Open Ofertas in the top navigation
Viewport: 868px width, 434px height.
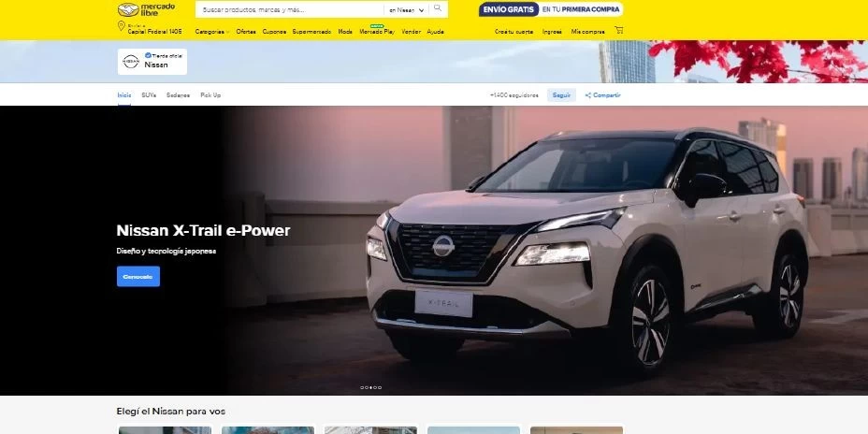coord(246,32)
